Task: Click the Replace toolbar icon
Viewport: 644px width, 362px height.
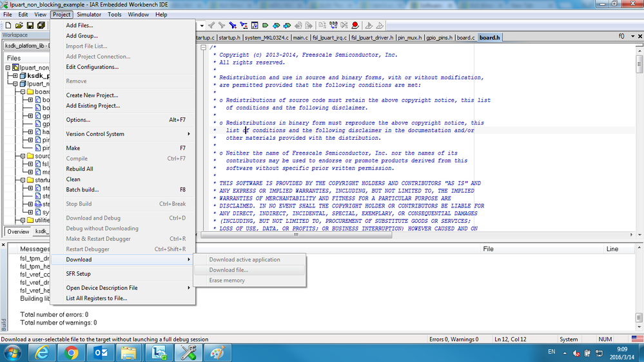Action: [x=244, y=26]
